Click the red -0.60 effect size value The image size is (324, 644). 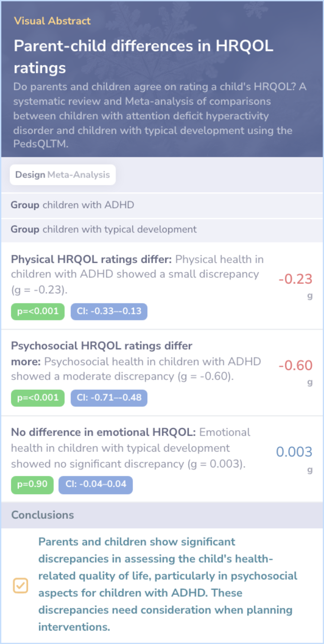[x=295, y=365]
